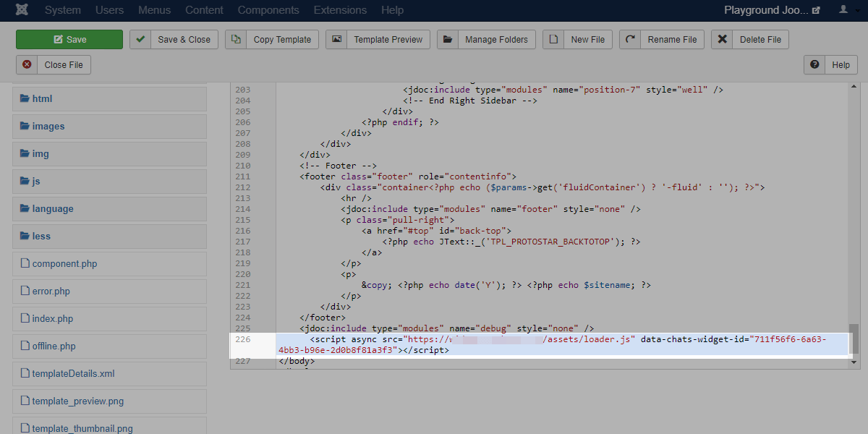
Task: Click the green Save button
Action: 69,40
